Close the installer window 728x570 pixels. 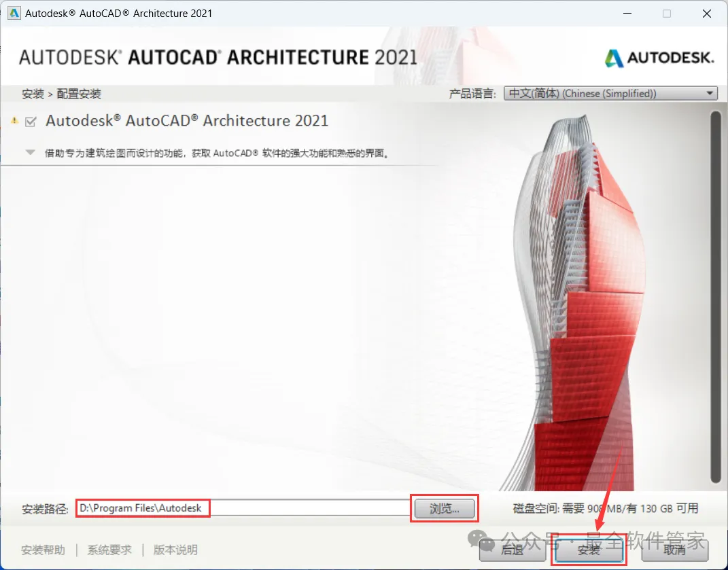[x=707, y=14]
